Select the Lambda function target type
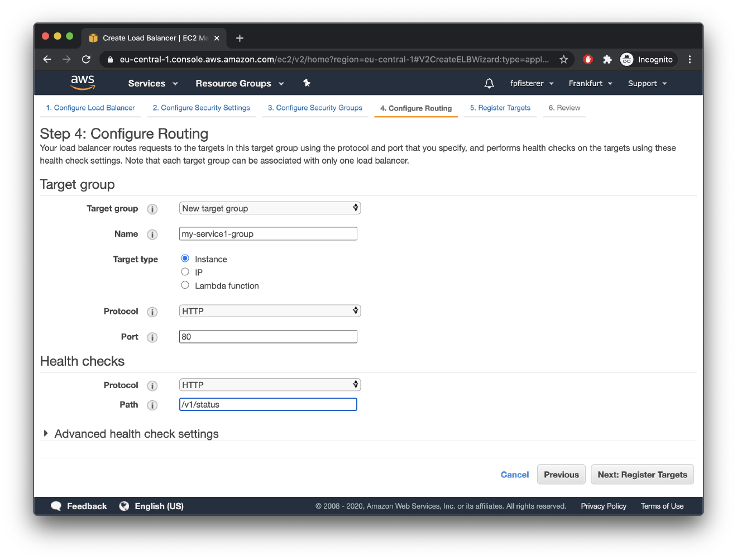This screenshot has width=737, height=560. click(x=185, y=285)
